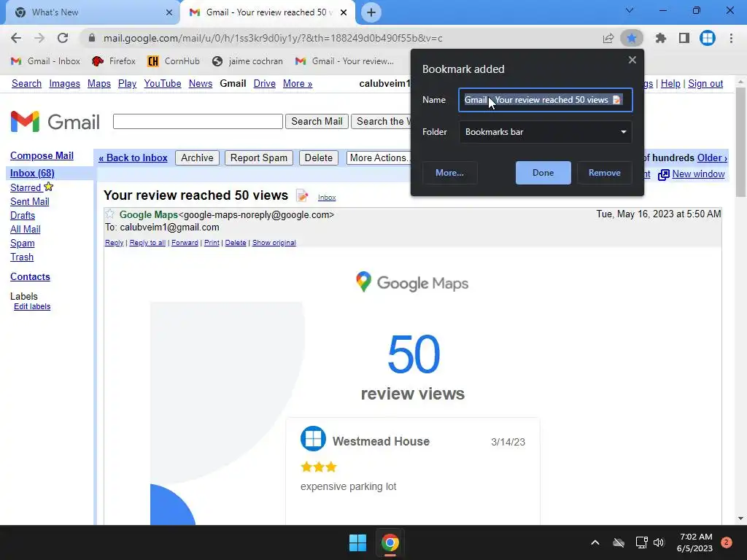
Task: Open the tab search chevron
Action: pyautogui.click(x=630, y=10)
